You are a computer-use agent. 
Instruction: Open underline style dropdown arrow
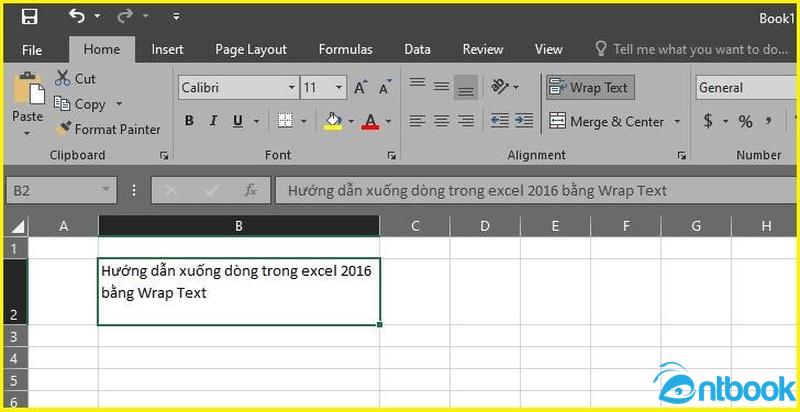point(256,121)
